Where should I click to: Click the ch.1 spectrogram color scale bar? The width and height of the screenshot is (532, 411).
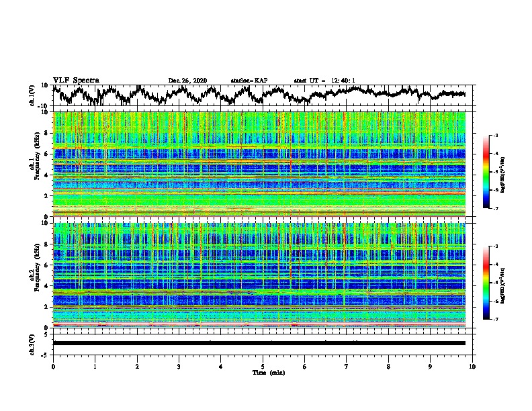click(486, 172)
